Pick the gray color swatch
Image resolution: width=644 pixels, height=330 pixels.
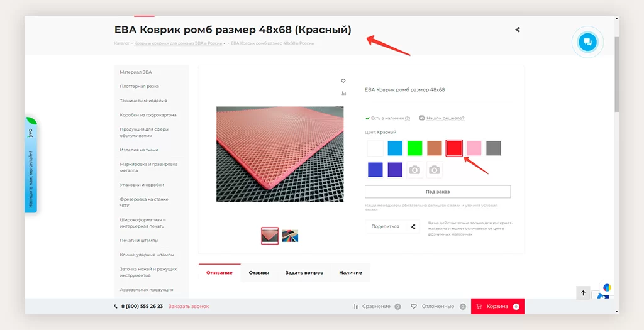coord(494,148)
